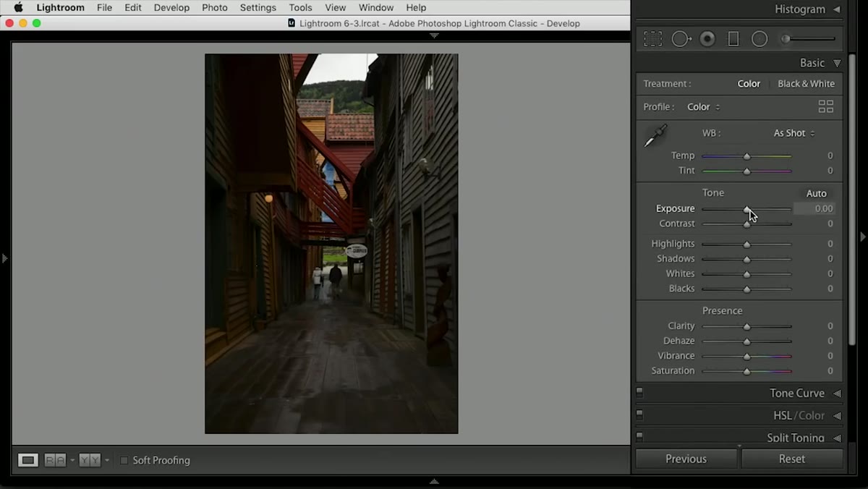Click the Before/After RA view button
The image size is (868, 489).
tap(55, 460)
